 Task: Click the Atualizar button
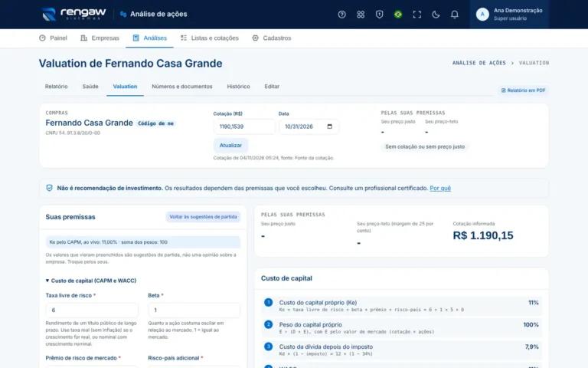[x=230, y=146]
